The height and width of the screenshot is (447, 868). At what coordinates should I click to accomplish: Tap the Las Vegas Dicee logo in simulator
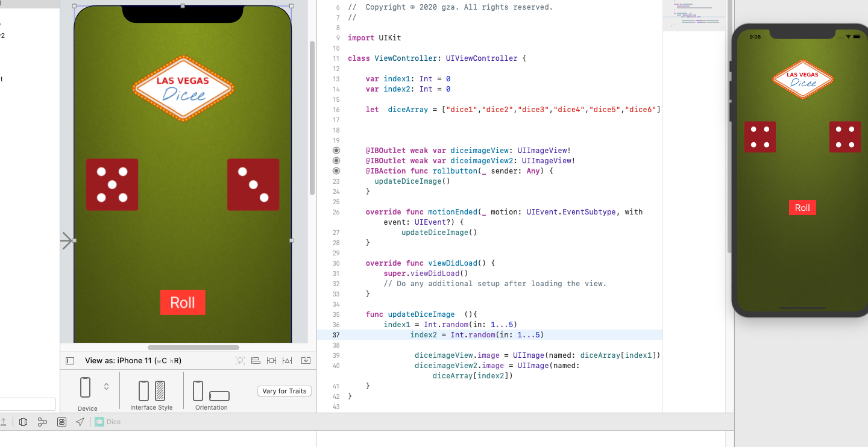(803, 79)
